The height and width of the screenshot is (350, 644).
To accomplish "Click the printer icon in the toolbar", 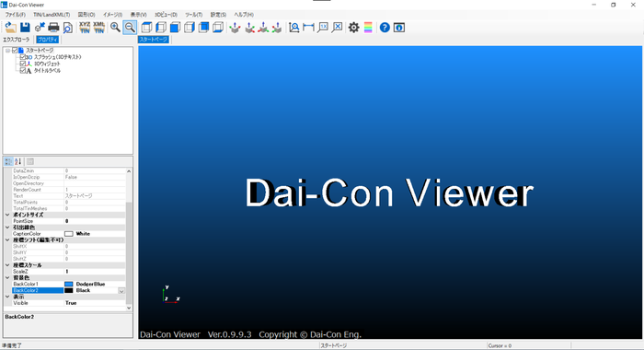I will coord(53,28).
